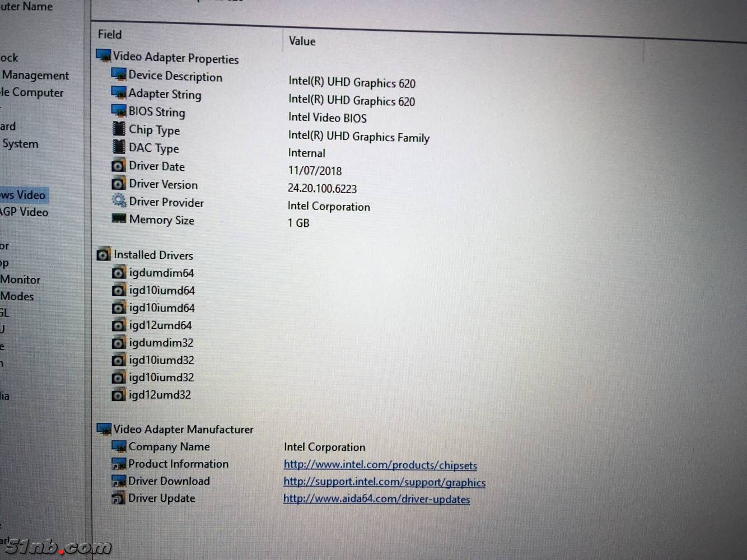Select the driver version value 24.20.100.6223
Screen dimensions: 747x560
[x=322, y=189]
